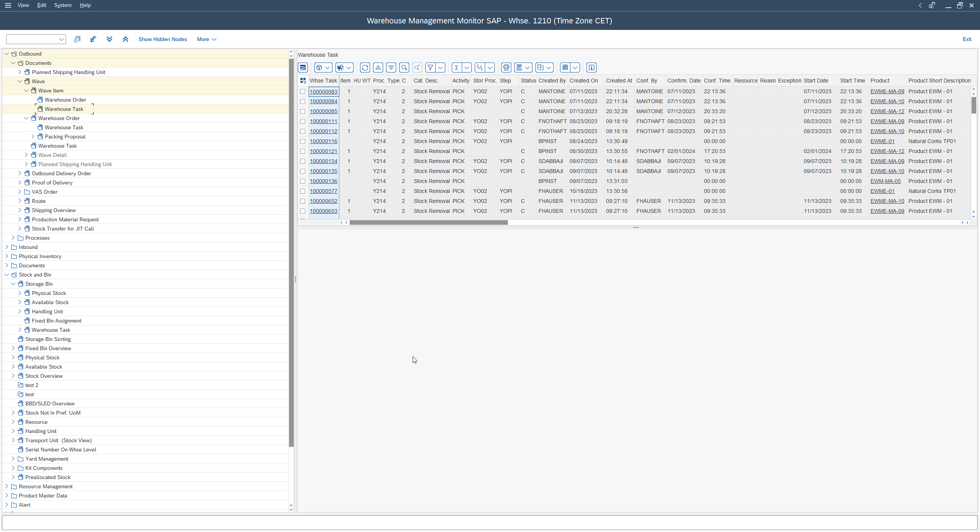Click the Set Filter funnel icon
The image size is (980, 532).
point(430,68)
